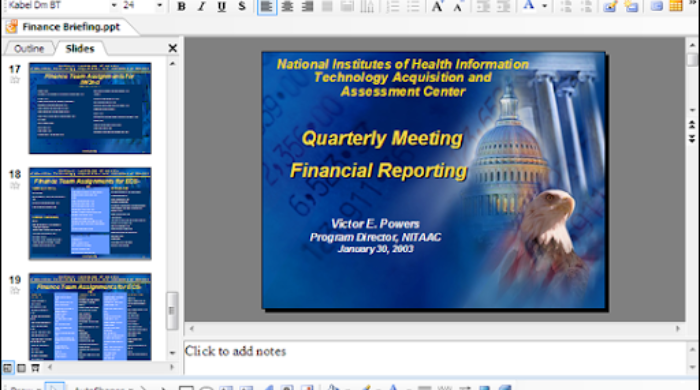Apply numbered list formatting
This screenshot has width=700, height=390.
tap(392, 6)
